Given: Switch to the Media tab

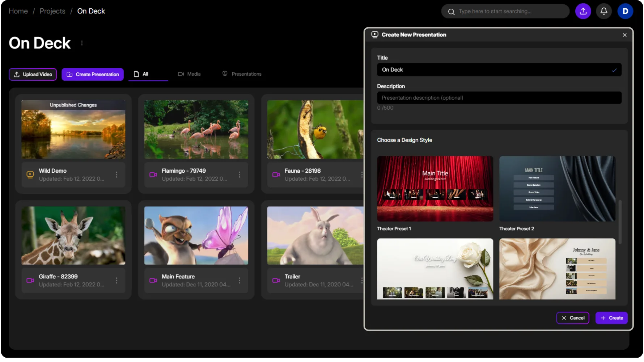Looking at the screenshot, I should [189, 74].
